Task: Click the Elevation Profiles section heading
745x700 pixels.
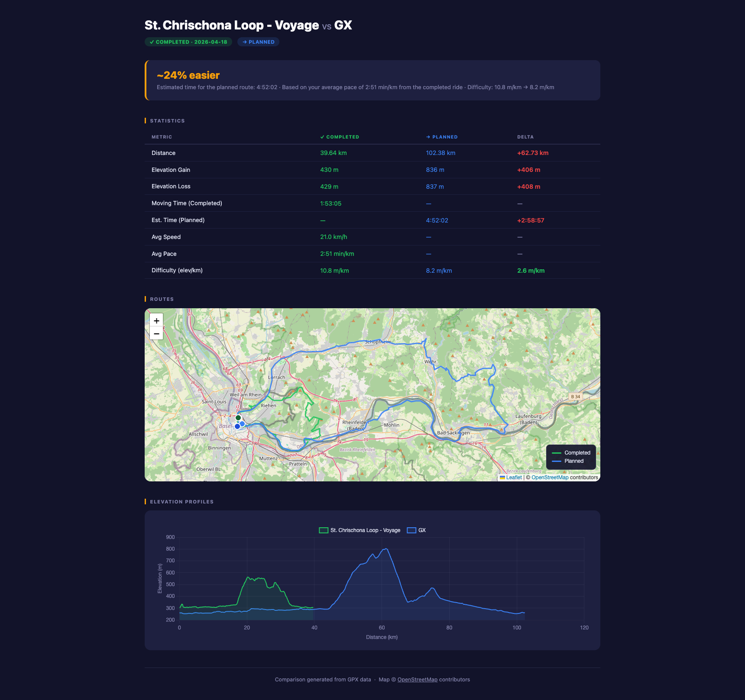Action: pyautogui.click(x=181, y=502)
